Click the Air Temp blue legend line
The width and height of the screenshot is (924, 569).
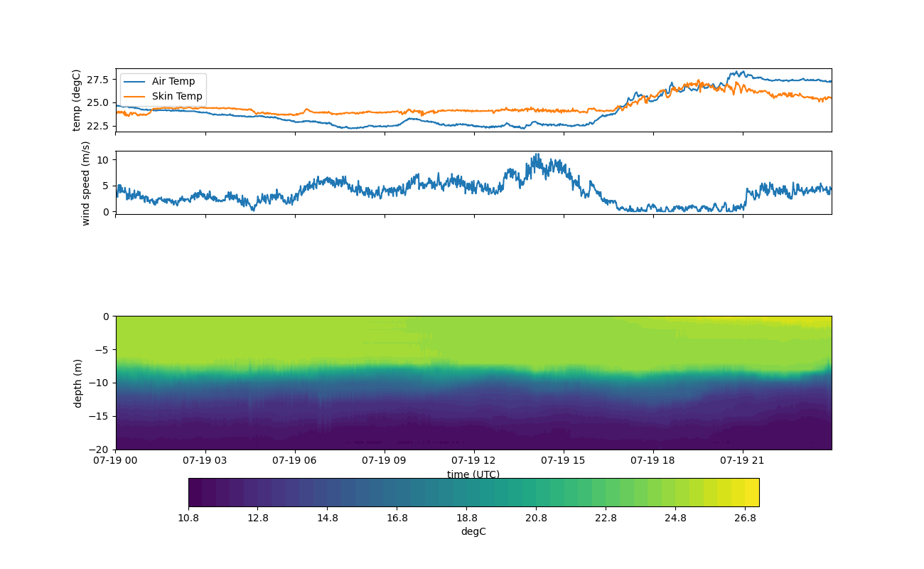135,82
